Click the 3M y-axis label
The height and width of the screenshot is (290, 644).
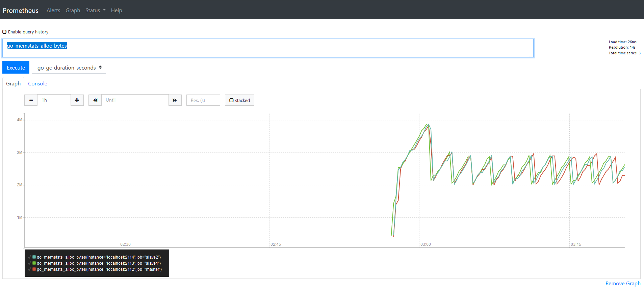pyautogui.click(x=20, y=153)
